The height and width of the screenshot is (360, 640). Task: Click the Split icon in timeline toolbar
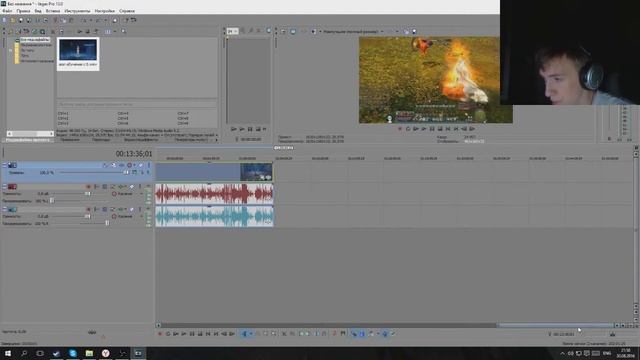pyautogui.click(x=317, y=334)
